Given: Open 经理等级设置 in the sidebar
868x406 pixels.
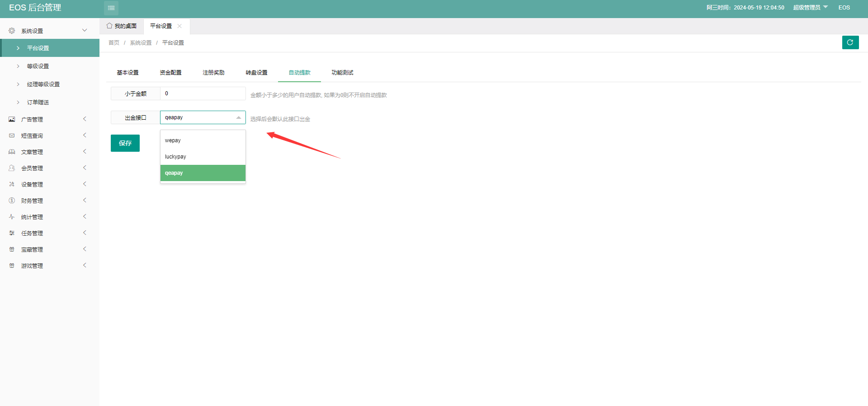Looking at the screenshot, I should [50, 84].
